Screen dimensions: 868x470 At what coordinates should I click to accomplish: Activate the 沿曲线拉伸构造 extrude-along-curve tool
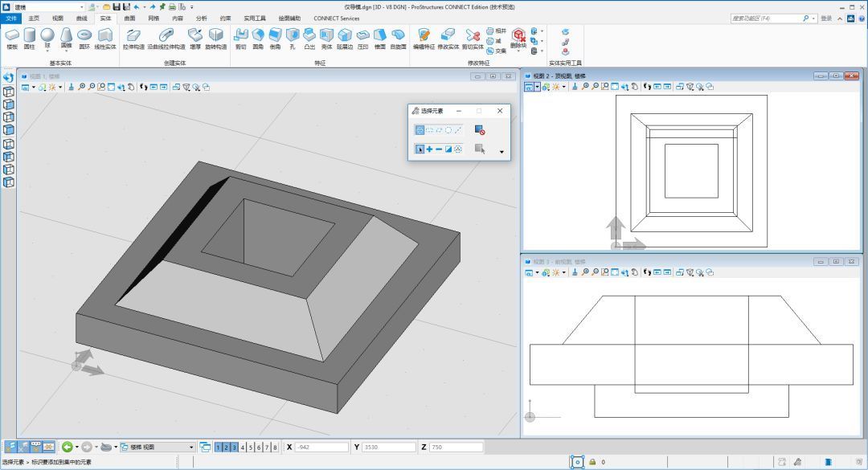[x=166, y=39]
